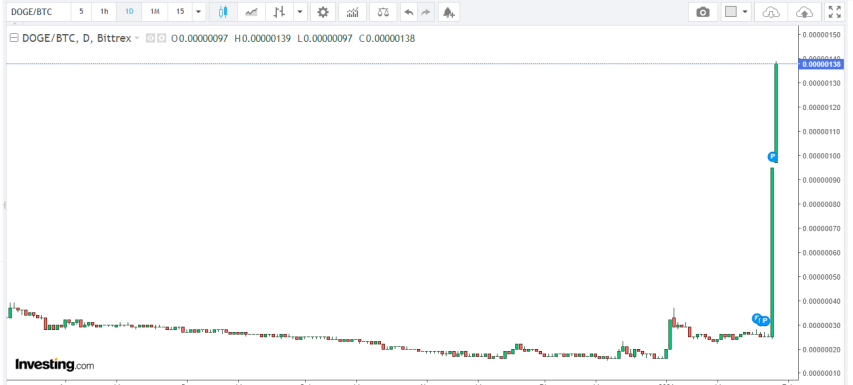
Task: Click the 0.00000060 price axis label
Action: coord(821,253)
